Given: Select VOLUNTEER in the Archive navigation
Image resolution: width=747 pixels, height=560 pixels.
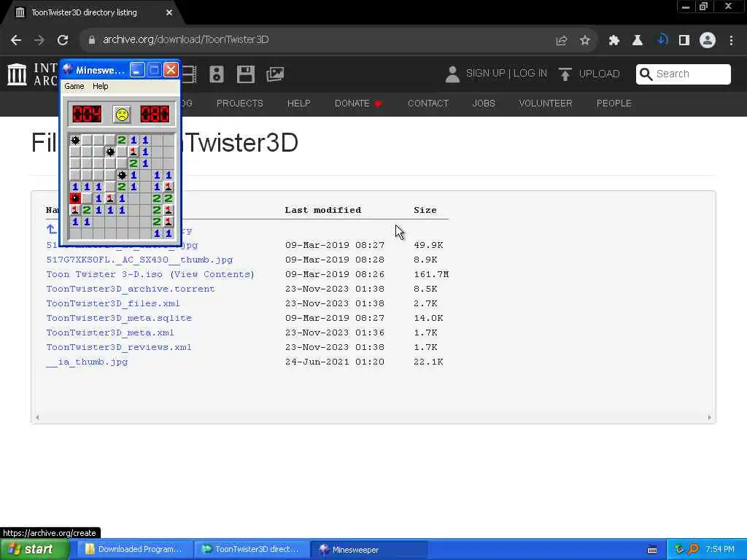Looking at the screenshot, I should pos(546,104).
